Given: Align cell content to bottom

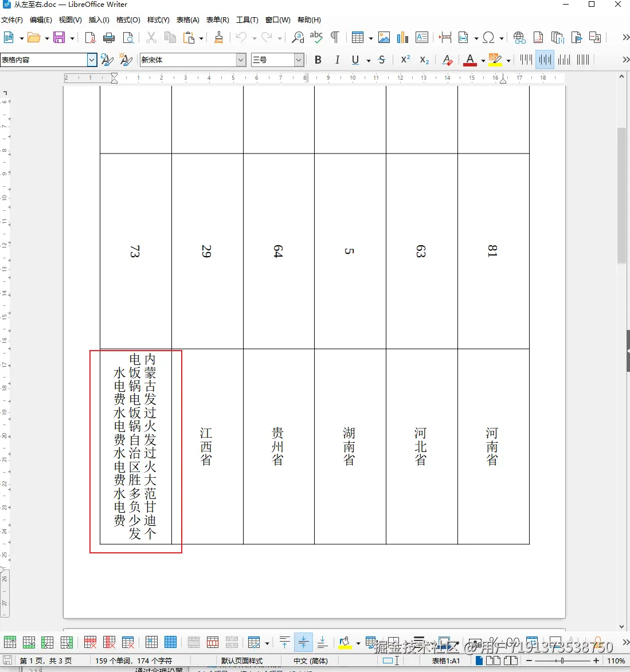Looking at the screenshot, I should (x=323, y=642).
